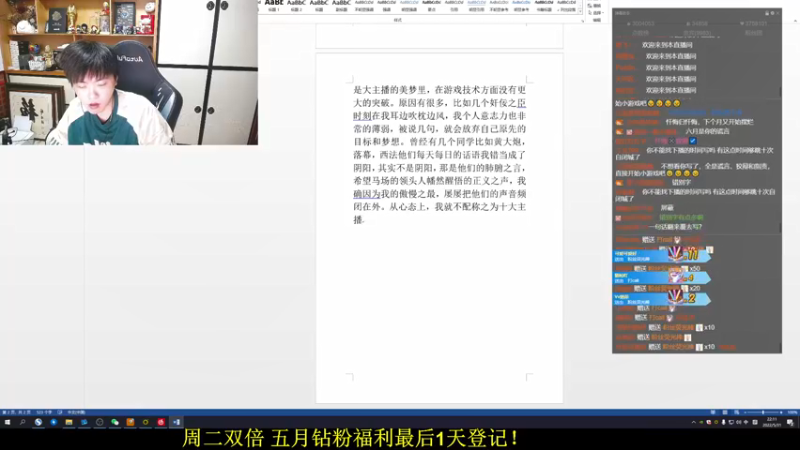This screenshot has height=450, width=800.
Task: Click the zoom out minus button
Action: point(745,412)
